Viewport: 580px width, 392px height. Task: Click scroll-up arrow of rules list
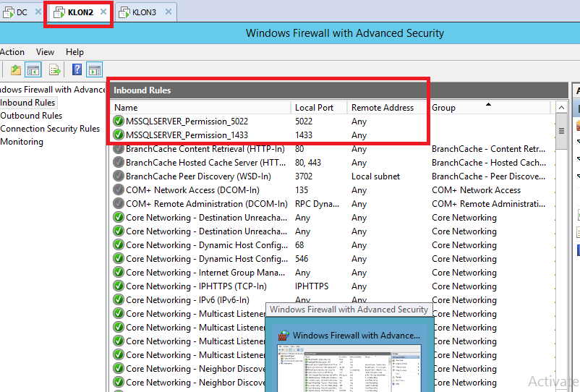tap(561, 107)
